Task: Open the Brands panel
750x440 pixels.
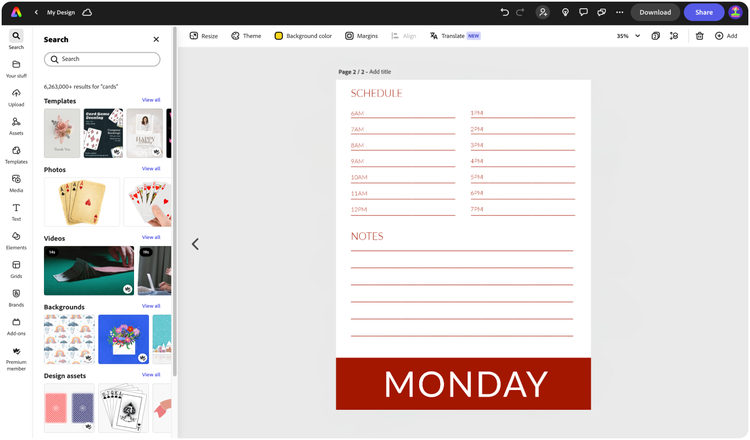Action: [x=16, y=298]
